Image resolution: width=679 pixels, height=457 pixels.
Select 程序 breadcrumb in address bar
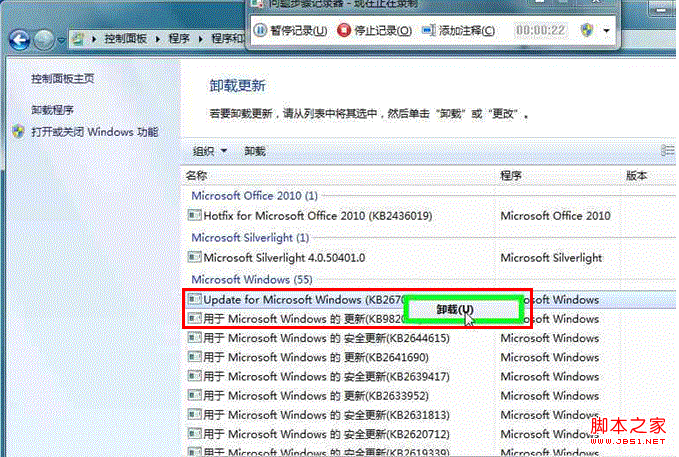[179, 39]
